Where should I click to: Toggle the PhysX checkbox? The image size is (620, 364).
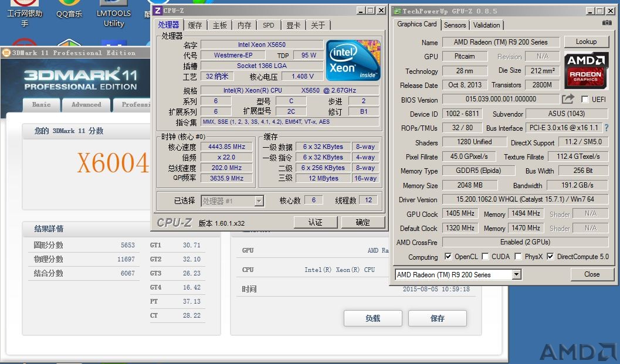pyautogui.click(x=518, y=257)
